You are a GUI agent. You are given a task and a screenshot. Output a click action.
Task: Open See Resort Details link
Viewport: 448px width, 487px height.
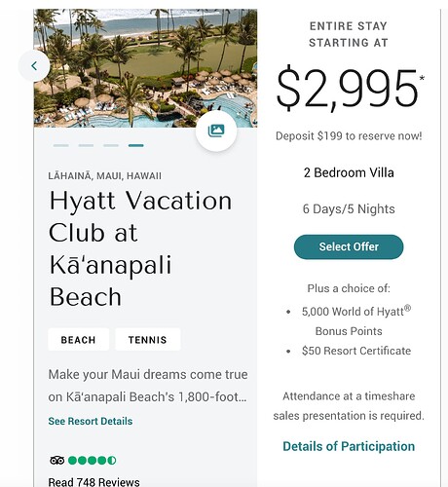click(91, 421)
